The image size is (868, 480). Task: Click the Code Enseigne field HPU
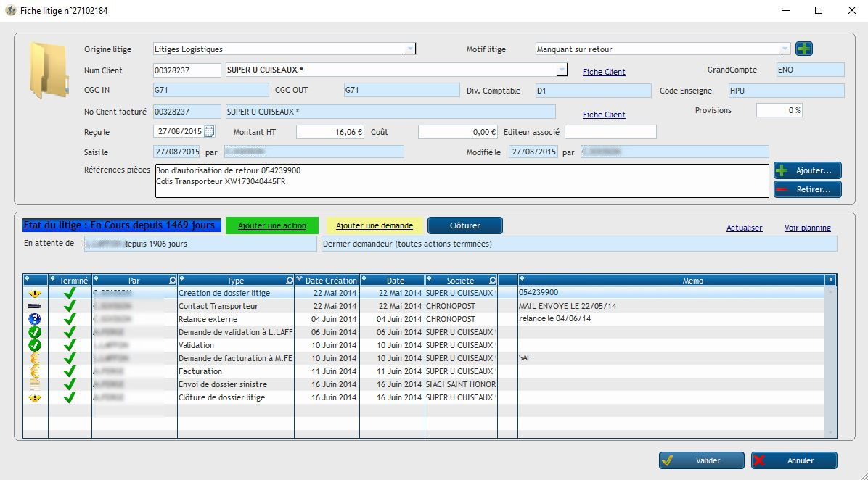(786, 90)
